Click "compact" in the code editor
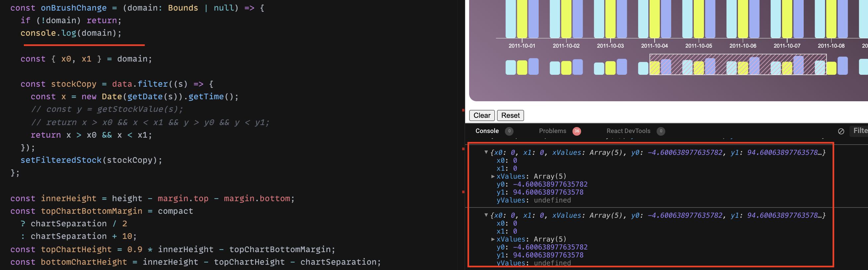 (176, 211)
